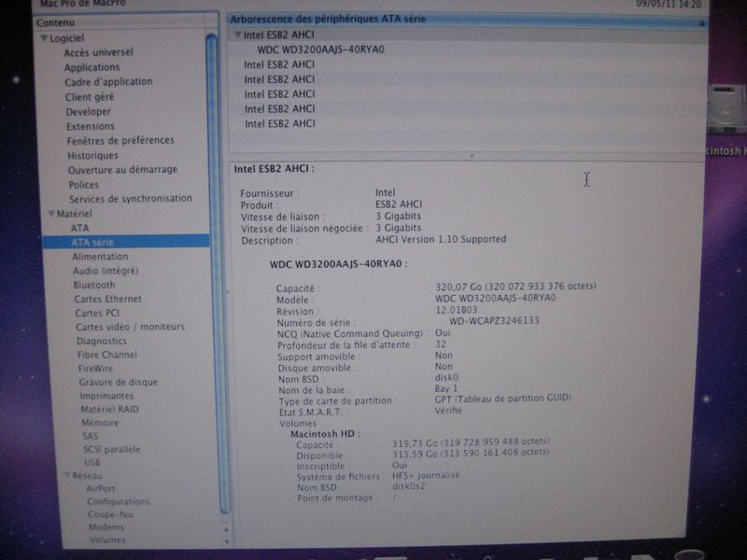The width and height of the screenshot is (747, 560).
Task: Select WDC WD3200AAJS-40RYA0 in device tree
Action: point(320,49)
